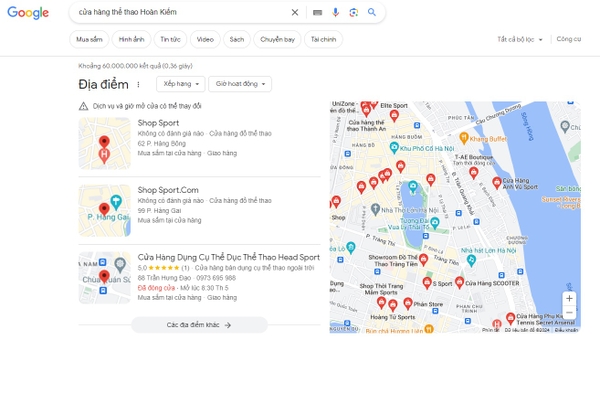This screenshot has height=403, width=600.
Task: Open Công cụ tools button
Action: point(569,39)
